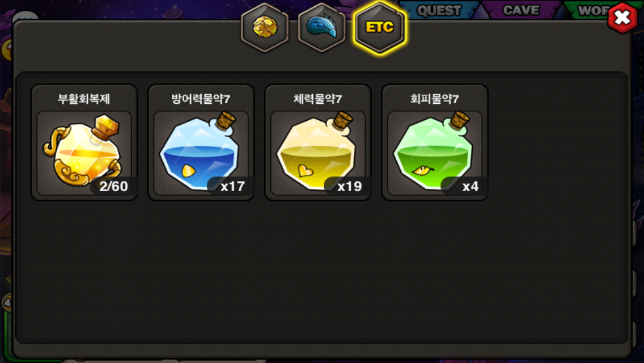Open the WOR tab at top right
Screen dimensions: 644x363
pos(591,10)
